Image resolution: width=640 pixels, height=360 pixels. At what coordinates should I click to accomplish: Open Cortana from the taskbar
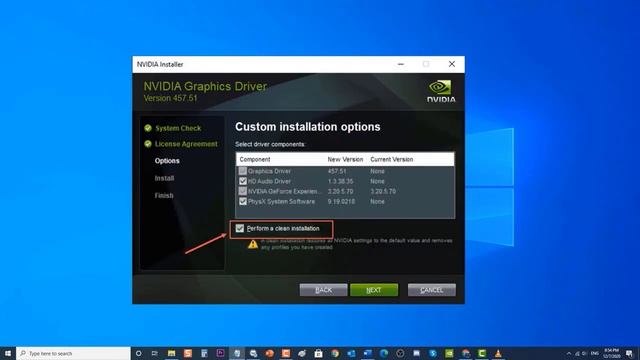138,353
